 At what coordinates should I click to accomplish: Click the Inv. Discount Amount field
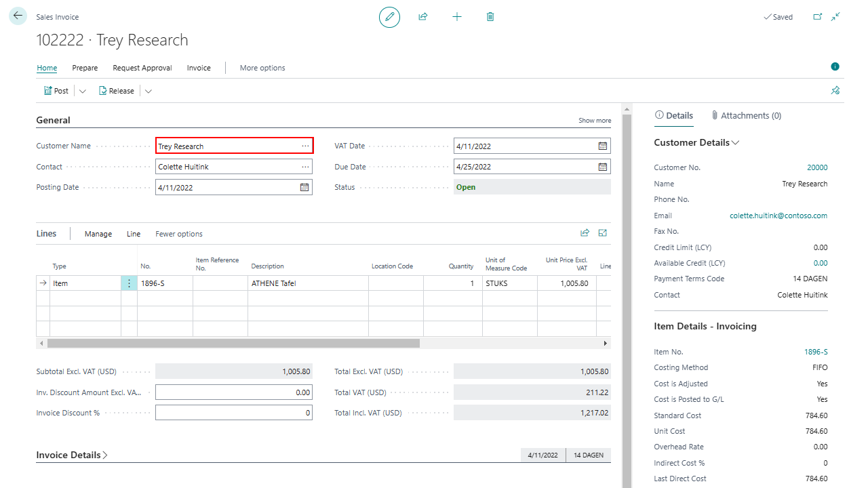234,392
